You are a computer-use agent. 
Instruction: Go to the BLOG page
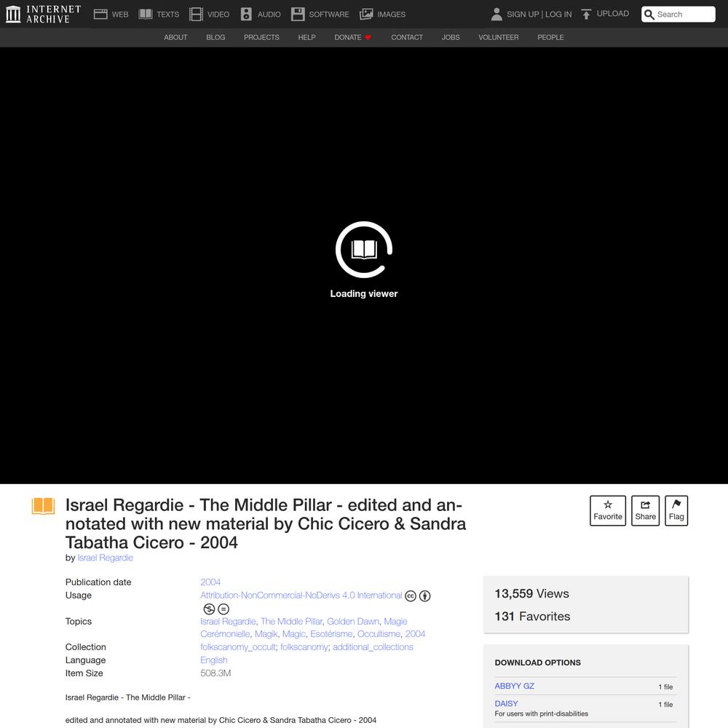coord(215,38)
